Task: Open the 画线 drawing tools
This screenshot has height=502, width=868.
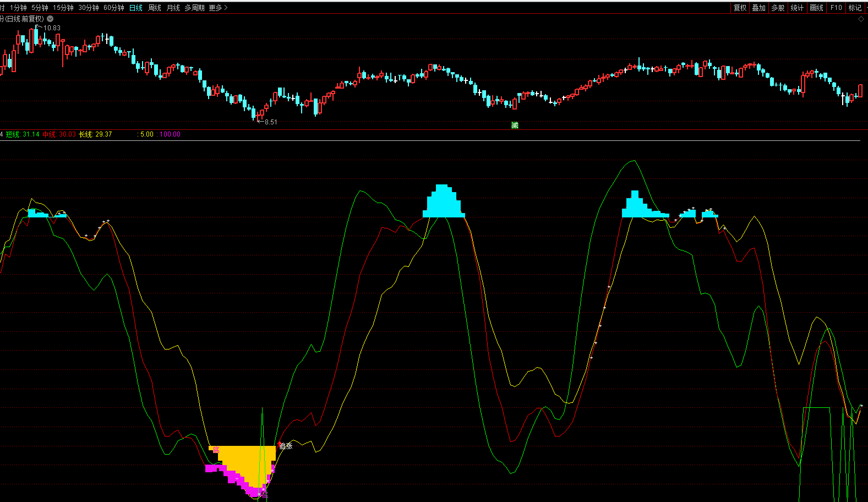Action: coord(816,8)
